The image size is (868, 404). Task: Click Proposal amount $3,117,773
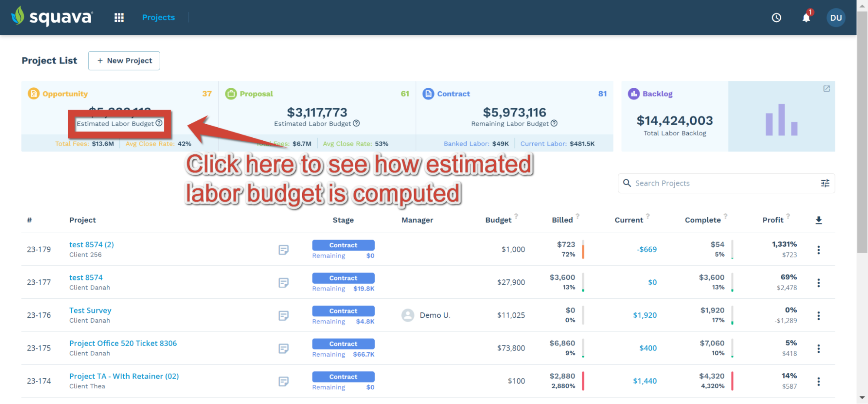[x=317, y=113]
